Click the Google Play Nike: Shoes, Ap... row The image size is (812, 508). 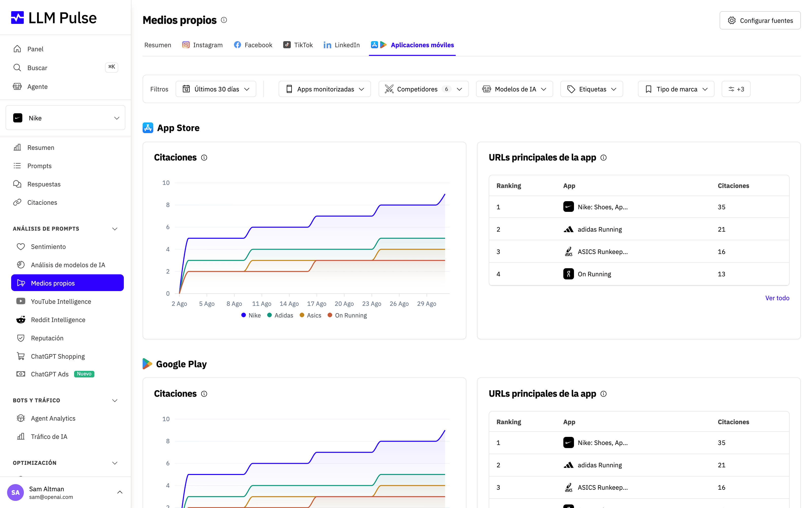tap(639, 443)
